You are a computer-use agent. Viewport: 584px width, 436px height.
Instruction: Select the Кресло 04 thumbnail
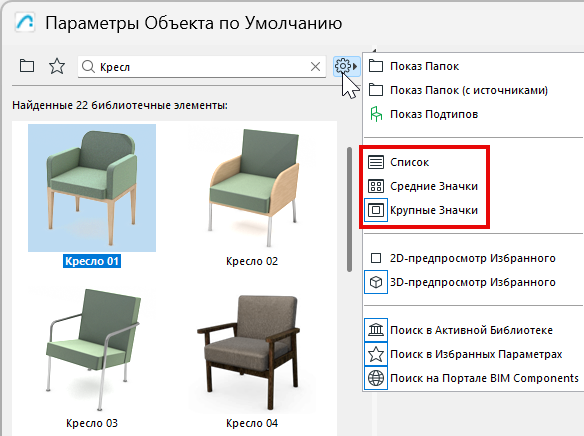(252, 350)
